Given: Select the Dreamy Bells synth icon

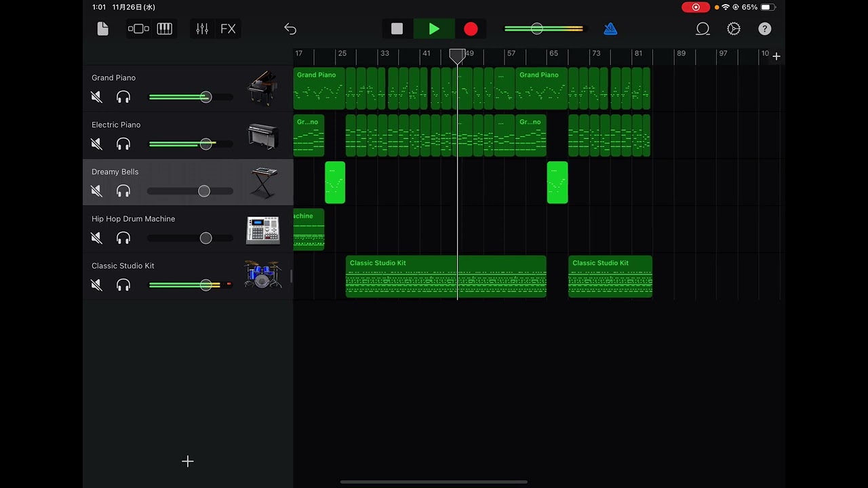Looking at the screenshot, I should 263,182.
